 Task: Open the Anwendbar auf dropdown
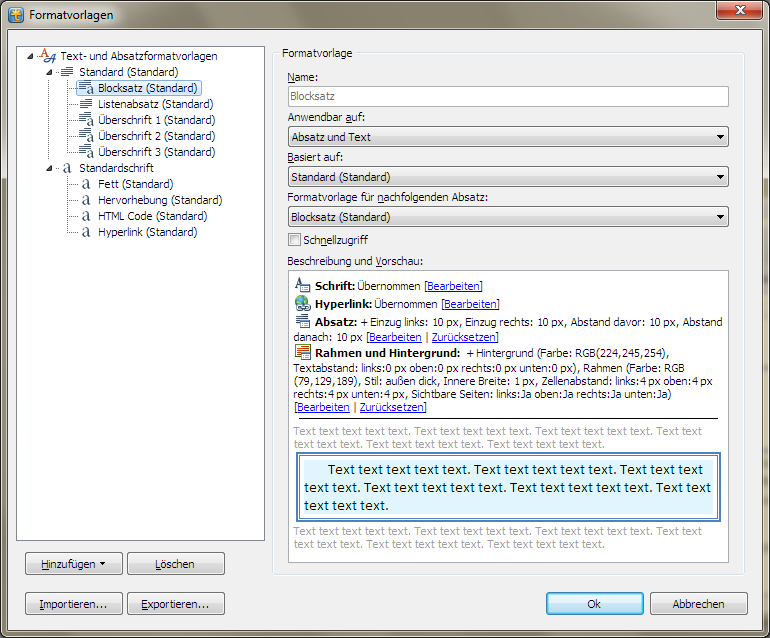coord(720,137)
